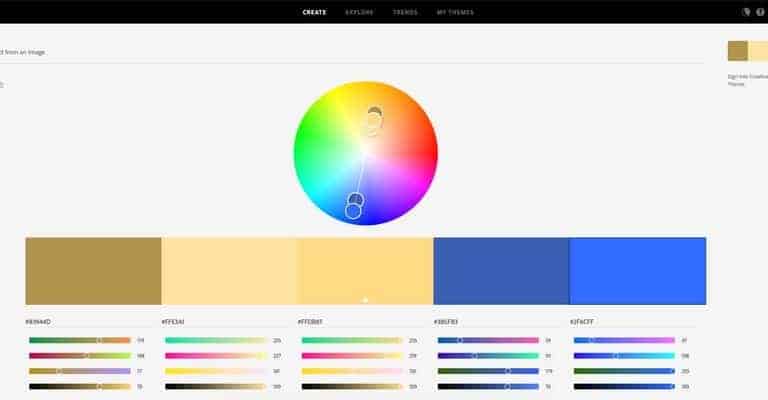Viewport: 768px width, 400px height.
Task: Adjust the yellow-to-pink slider under the middle swatch
Action: [x=352, y=372]
